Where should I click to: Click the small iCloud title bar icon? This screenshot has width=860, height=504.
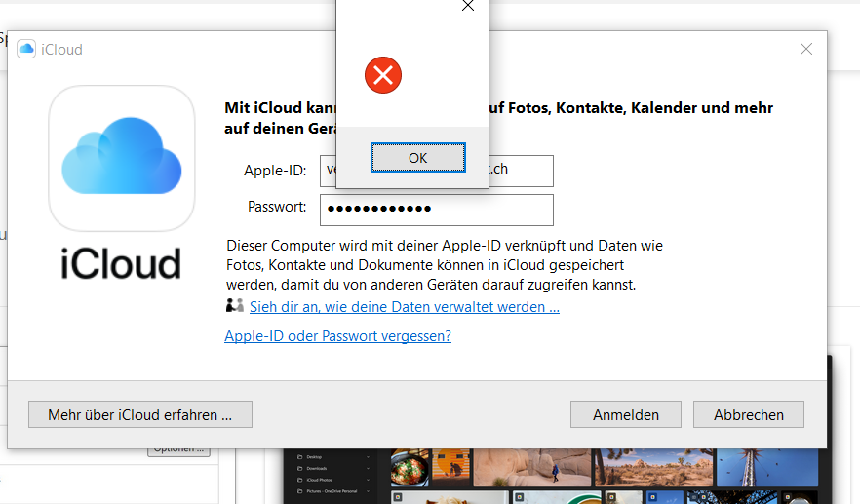[26, 49]
